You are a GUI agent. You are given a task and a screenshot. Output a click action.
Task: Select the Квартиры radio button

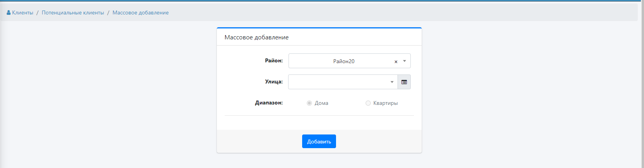[368, 103]
